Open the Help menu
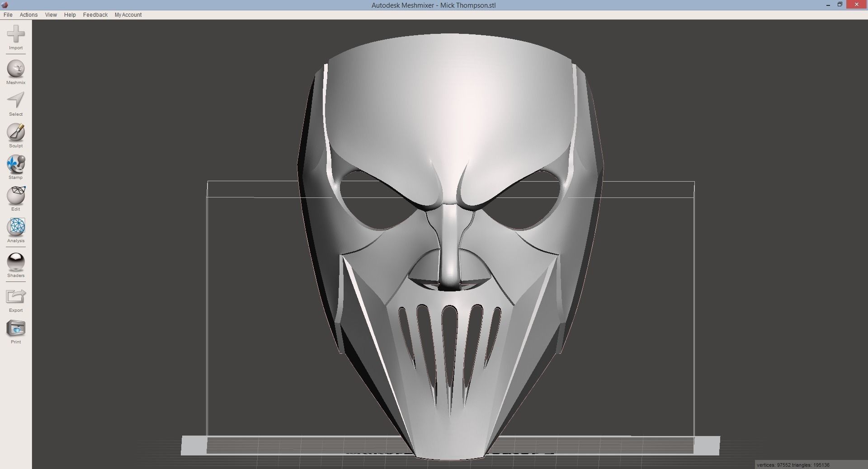Image resolution: width=868 pixels, height=469 pixels. [70, 15]
